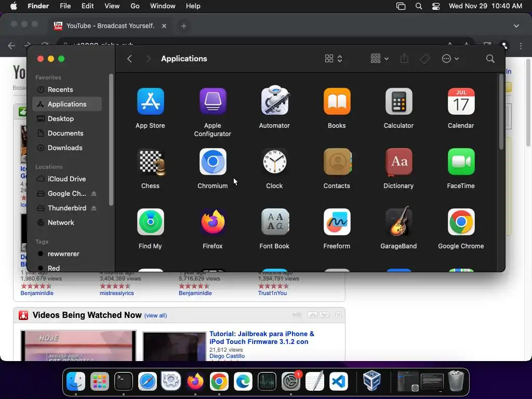
Task: Open the Edit menu
Action: 87,6
